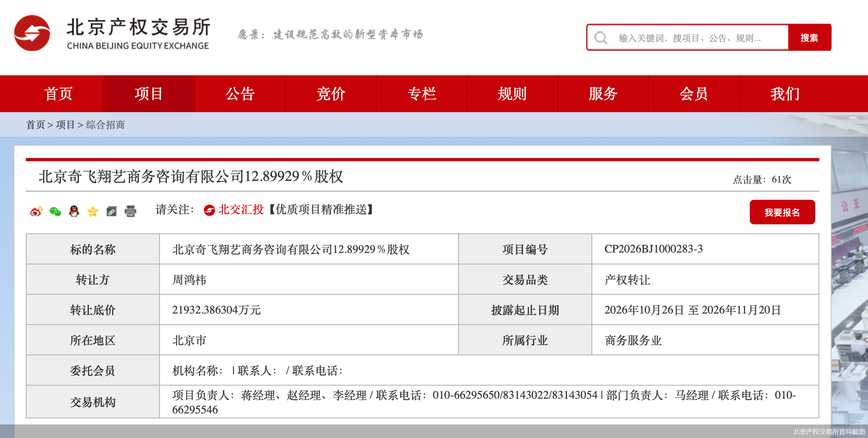868x438 pixels.
Task: Share via WeChat icon
Action: 55,211
